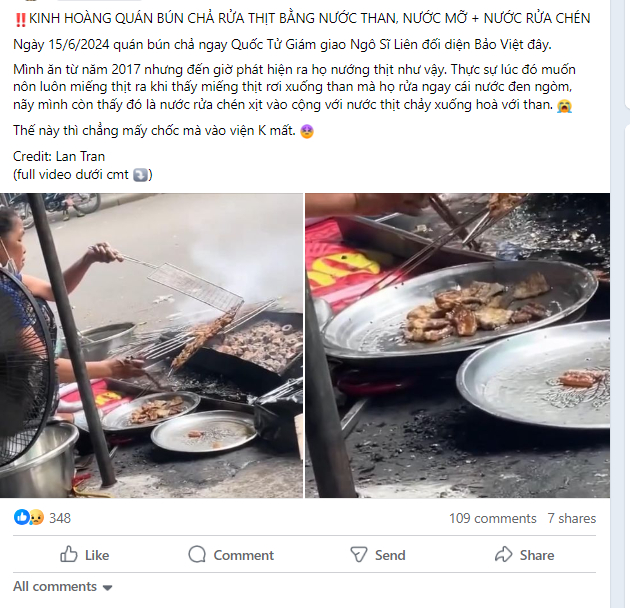Click the Send button label
This screenshot has width=630, height=608.
point(390,555)
